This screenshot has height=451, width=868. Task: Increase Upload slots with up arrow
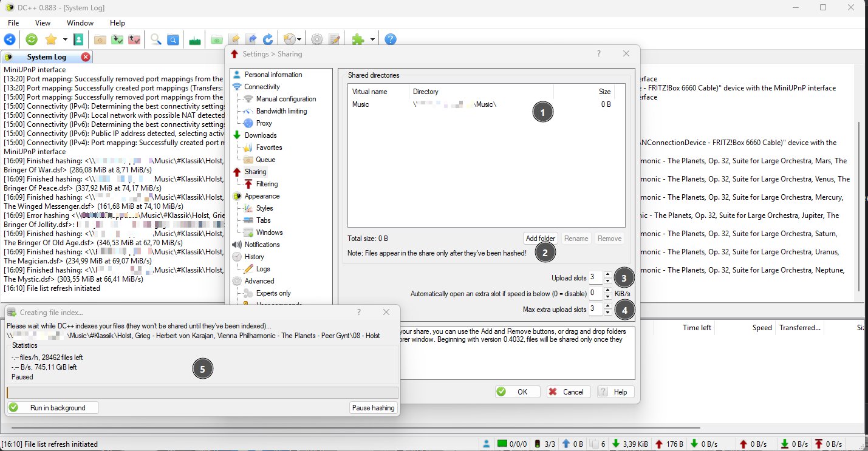click(x=608, y=275)
